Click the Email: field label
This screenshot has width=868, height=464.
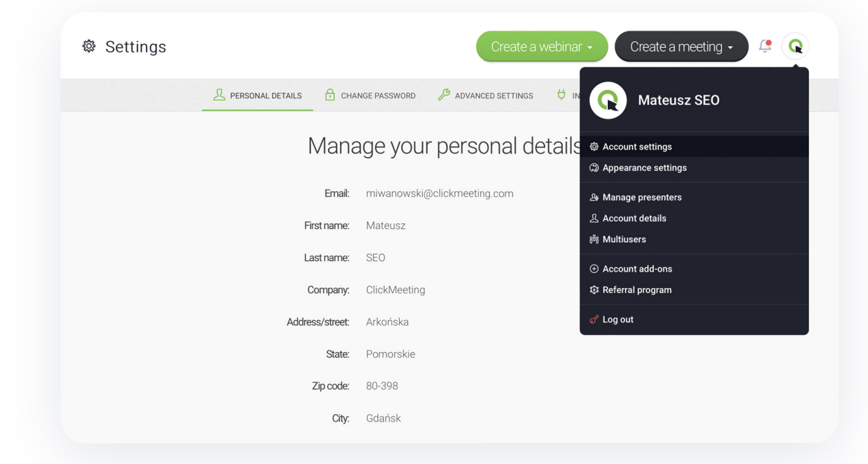point(337,193)
